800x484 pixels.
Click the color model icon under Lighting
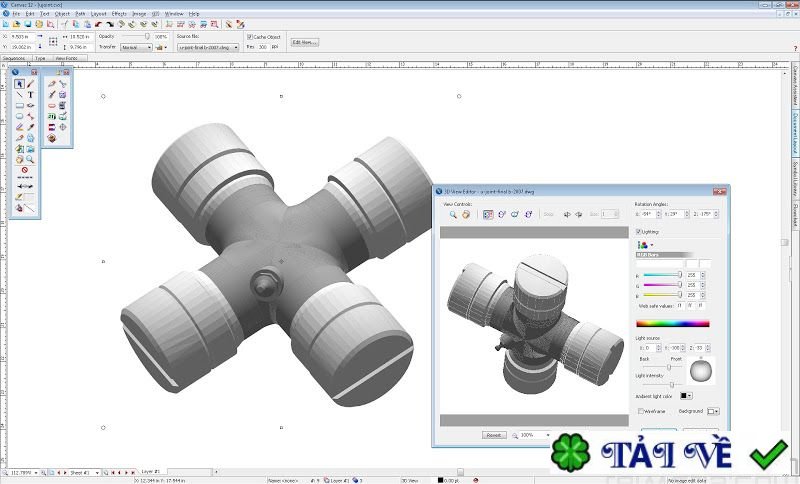click(x=641, y=244)
